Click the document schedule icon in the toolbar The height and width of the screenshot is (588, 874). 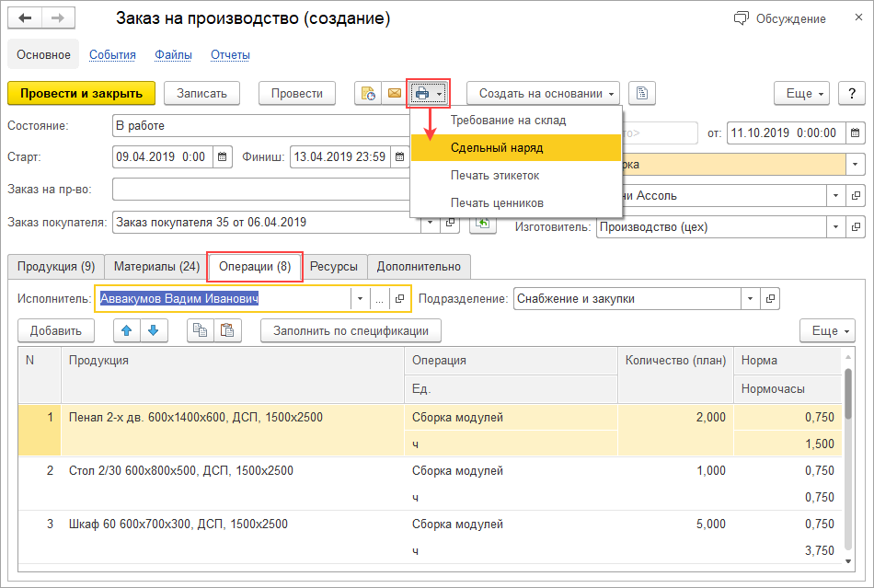pos(368,93)
